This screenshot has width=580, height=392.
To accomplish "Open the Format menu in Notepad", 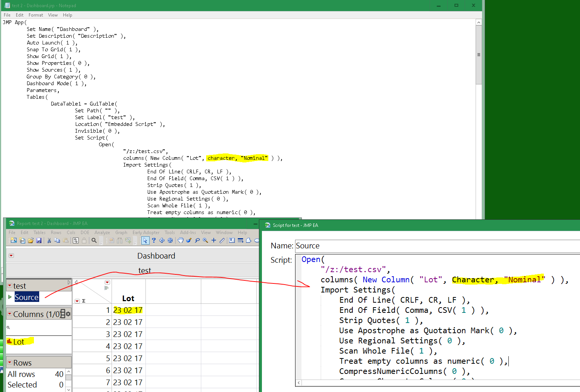I will coord(35,15).
